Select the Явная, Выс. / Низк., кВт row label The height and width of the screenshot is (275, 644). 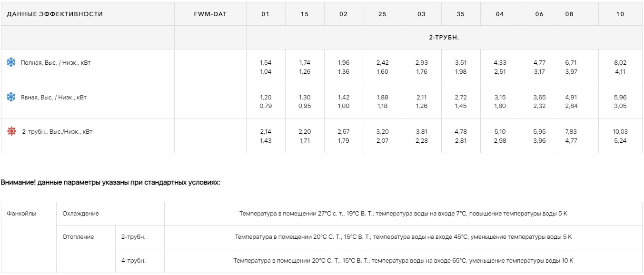point(54,98)
